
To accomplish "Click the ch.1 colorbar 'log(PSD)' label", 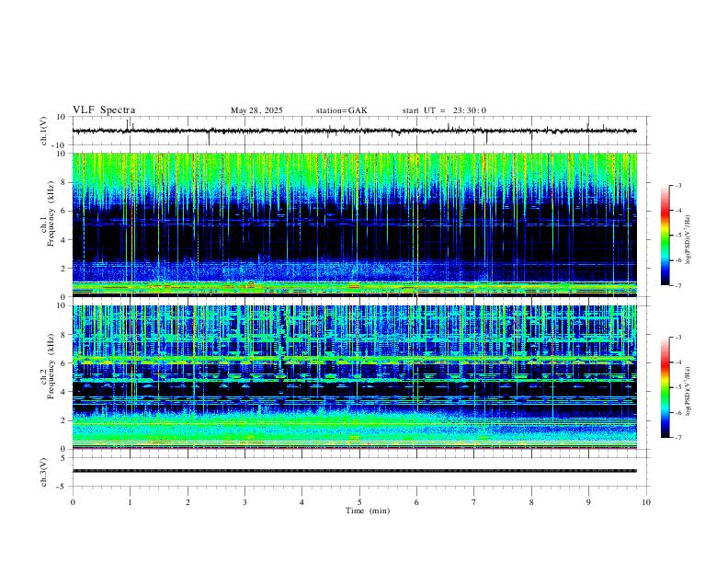I will coord(688,240).
